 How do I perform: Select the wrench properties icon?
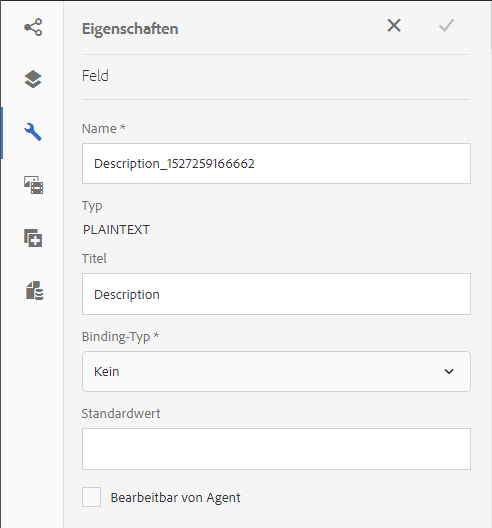coord(33,132)
